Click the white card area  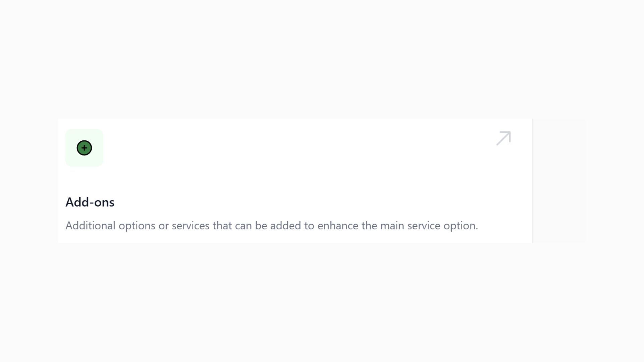pyautogui.click(x=295, y=180)
